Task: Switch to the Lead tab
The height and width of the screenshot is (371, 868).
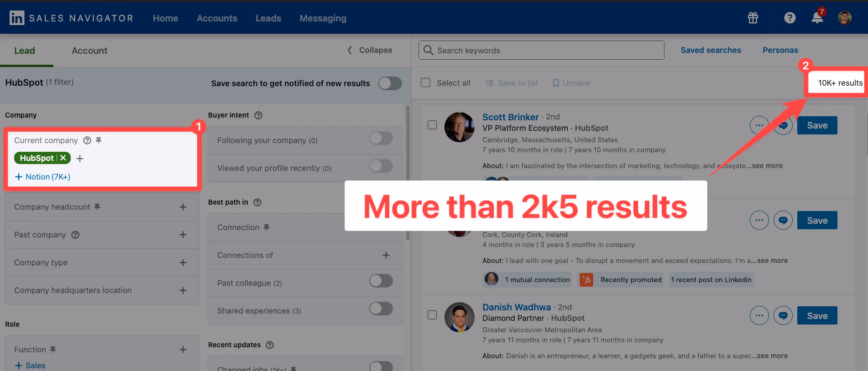Action: point(25,51)
